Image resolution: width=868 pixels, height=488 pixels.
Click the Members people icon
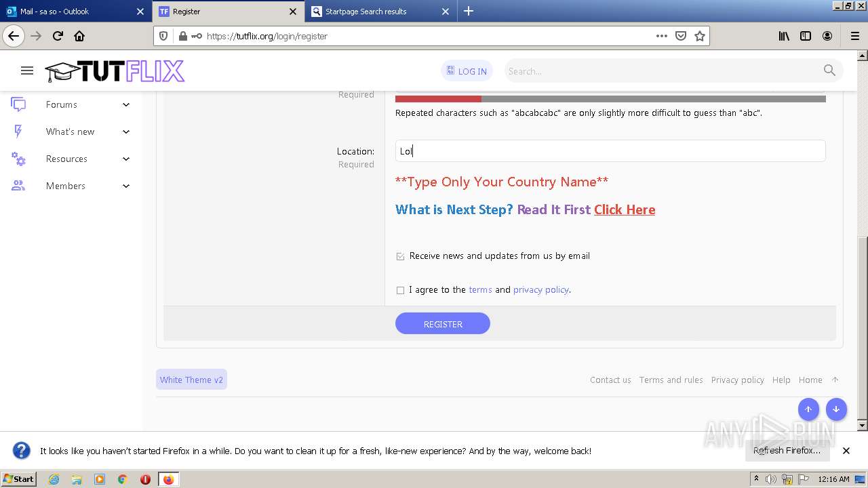click(18, 186)
